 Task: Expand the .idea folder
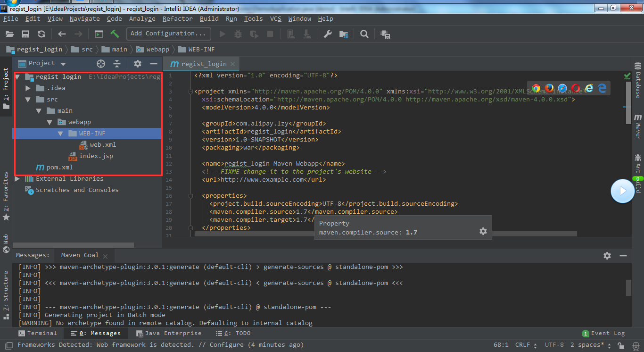pyautogui.click(x=28, y=88)
